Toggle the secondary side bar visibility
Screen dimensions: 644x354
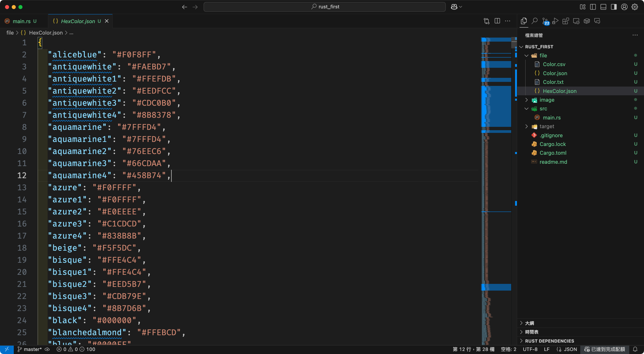click(x=614, y=7)
